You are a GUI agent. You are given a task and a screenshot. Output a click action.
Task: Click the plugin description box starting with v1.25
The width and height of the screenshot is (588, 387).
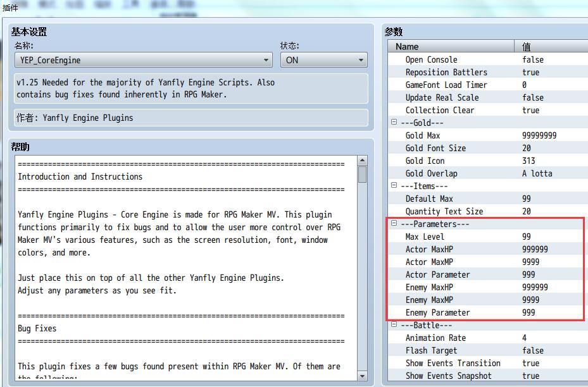[191, 89]
